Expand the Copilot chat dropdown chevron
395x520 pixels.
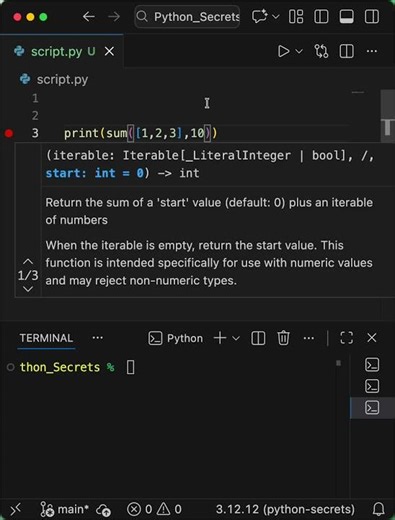[x=276, y=16]
